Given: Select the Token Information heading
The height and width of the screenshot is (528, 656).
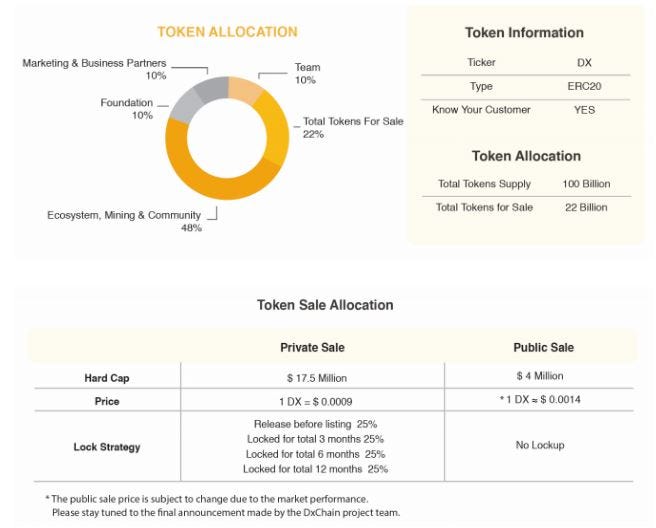Looking at the screenshot, I should point(524,33).
